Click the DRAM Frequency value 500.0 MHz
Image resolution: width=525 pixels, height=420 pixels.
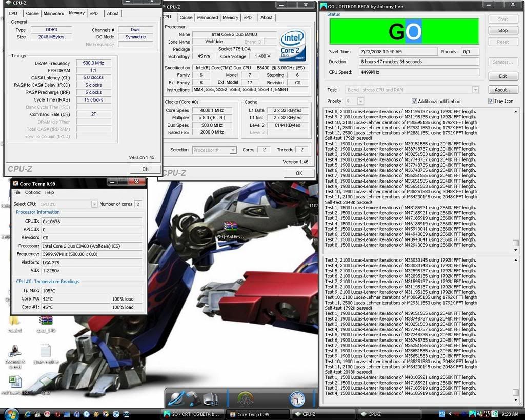point(93,63)
